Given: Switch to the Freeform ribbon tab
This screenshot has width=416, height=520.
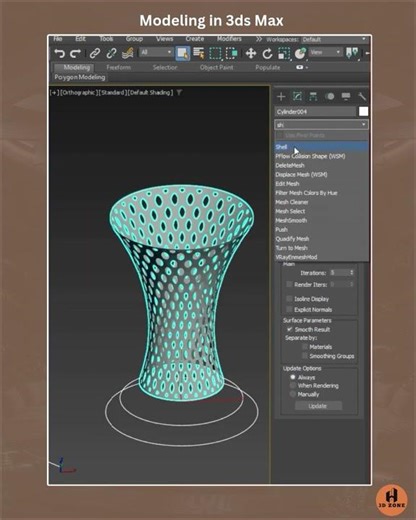Looking at the screenshot, I should pyautogui.click(x=118, y=67).
